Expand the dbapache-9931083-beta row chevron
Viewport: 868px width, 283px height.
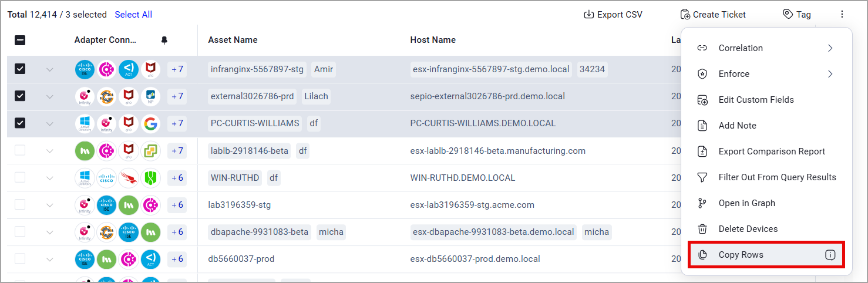click(49, 233)
